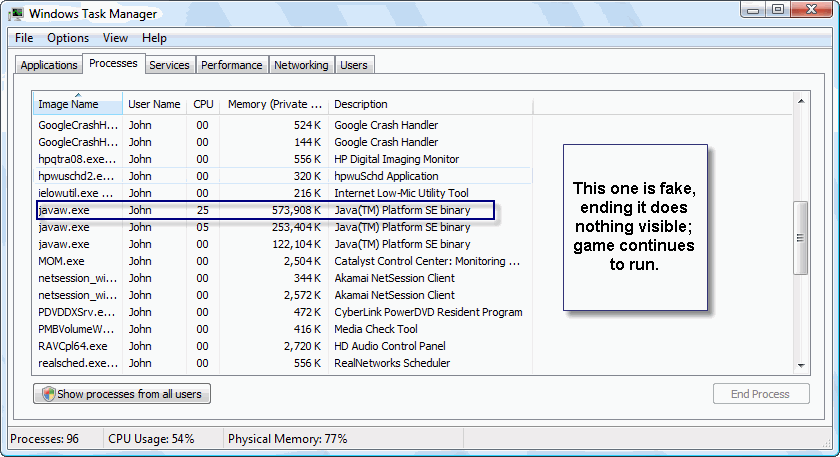Click Internet Low-Mic Utility Tool description
This screenshot has height=457, width=840.
pyautogui.click(x=401, y=193)
